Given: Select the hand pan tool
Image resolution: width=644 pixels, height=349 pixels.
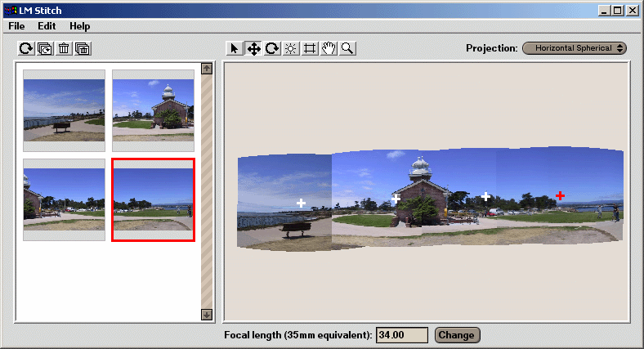Looking at the screenshot, I should pos(329,48).
